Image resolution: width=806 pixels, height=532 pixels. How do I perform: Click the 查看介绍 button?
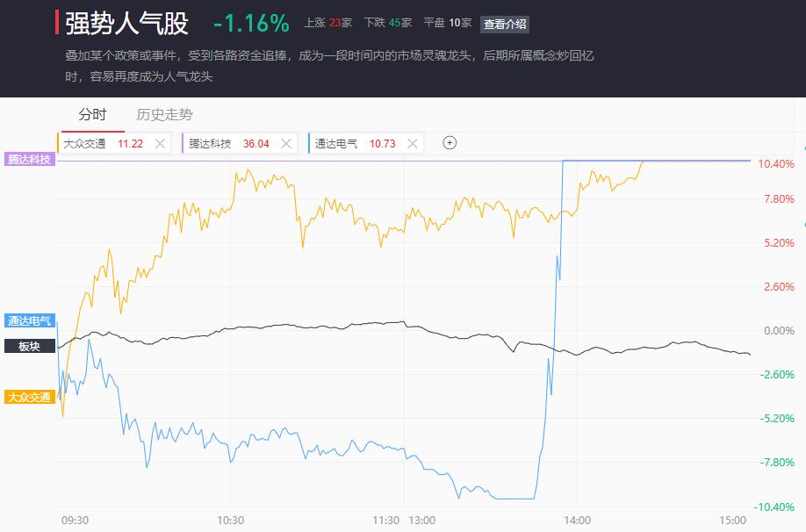coord(506,24)
